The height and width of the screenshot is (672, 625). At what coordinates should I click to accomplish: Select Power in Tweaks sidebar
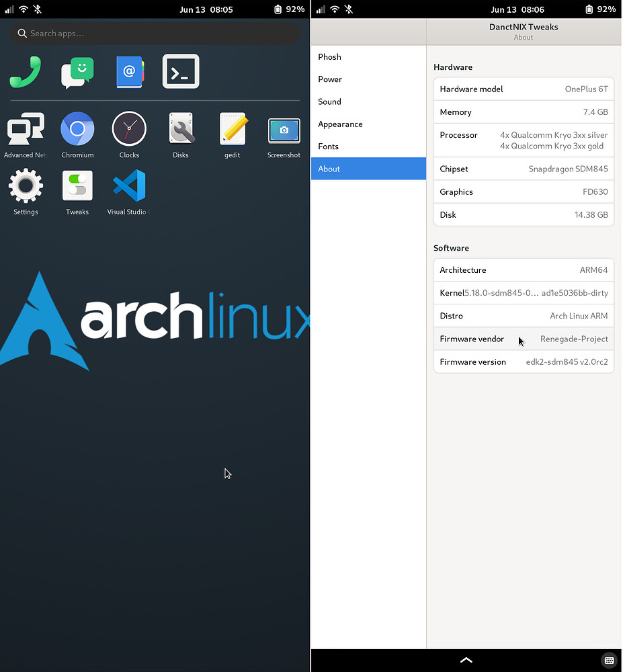369,79
